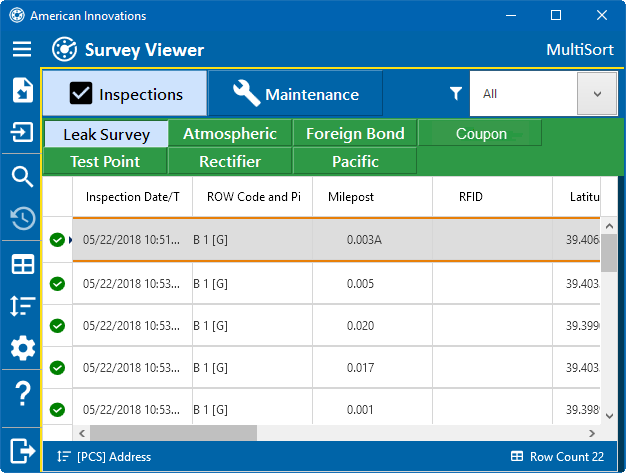Click the grid layout sidebar icon
The height and width of the screenshot is (473, 626).
[x=23, y=264]
